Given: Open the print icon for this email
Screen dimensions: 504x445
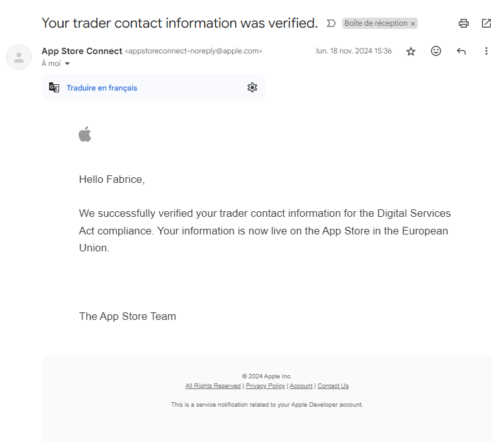Looking at the screenshot, I should [x=464, y=23].
